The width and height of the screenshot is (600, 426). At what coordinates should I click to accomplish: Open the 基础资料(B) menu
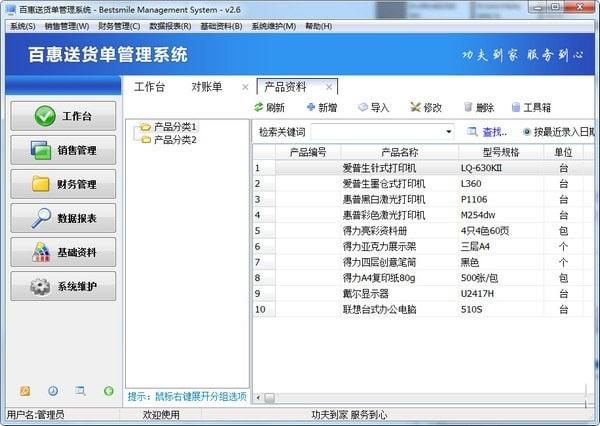pos(222,26)
